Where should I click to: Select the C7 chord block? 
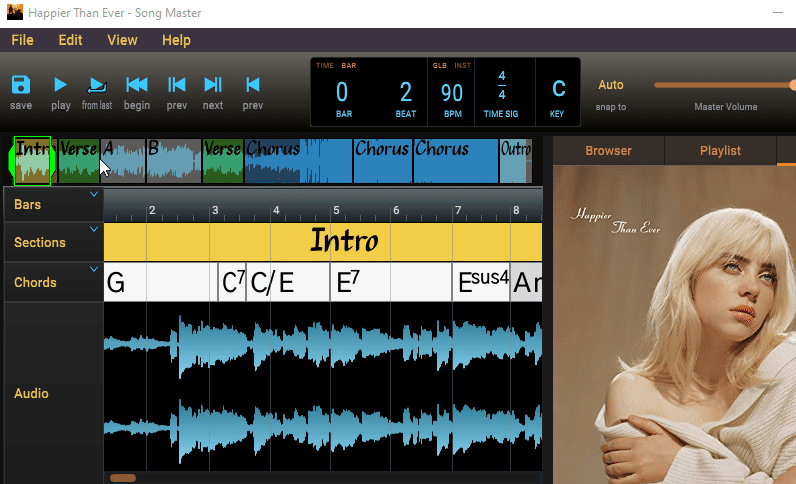[x=232, y=282]
